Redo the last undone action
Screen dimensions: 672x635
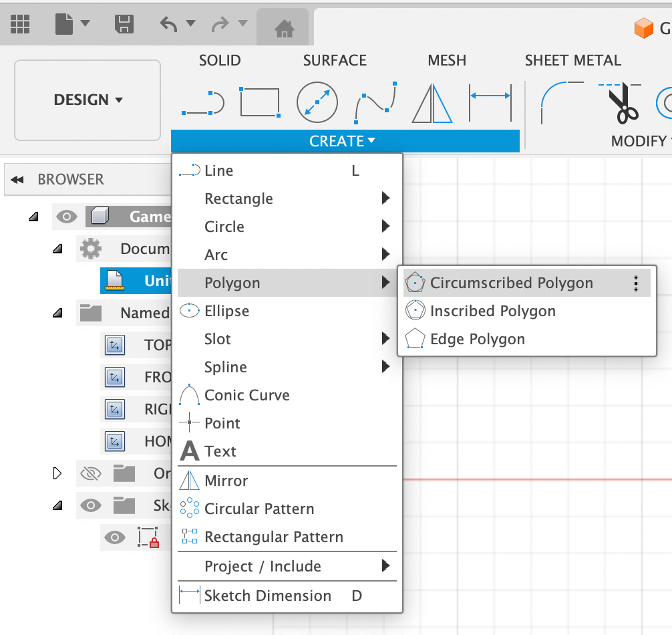[x=220, y=24]
